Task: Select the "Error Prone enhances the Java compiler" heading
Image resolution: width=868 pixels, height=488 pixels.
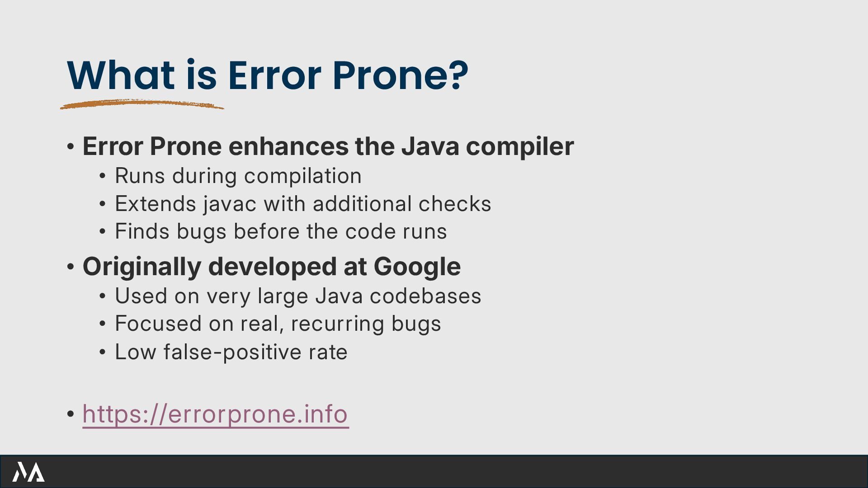Action: (x=328, y=146)
